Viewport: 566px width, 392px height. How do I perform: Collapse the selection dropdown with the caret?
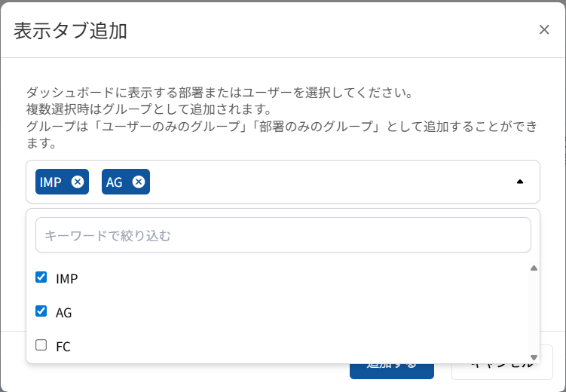click(x=519, y=182)
